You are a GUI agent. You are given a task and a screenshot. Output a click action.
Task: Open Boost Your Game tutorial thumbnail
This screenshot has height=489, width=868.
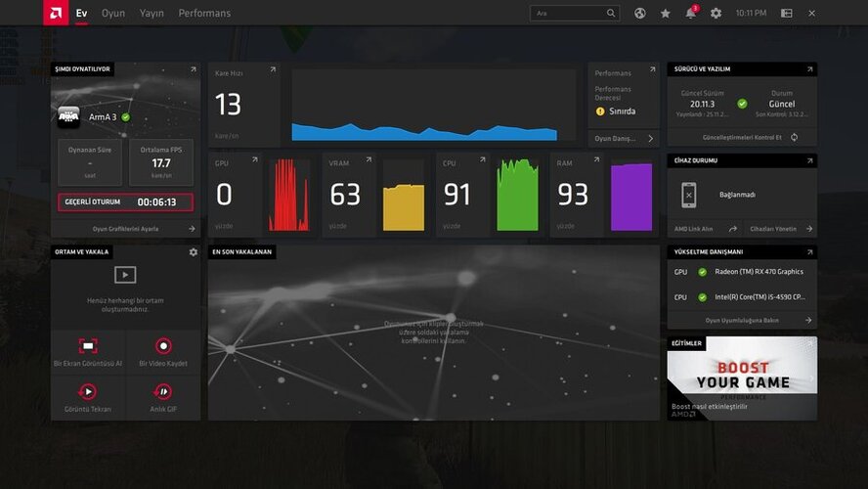[742, 378]
